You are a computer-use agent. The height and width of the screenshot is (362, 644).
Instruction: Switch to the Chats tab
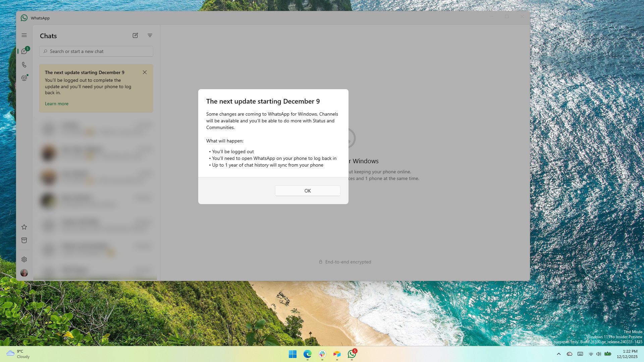[x=24, y=51]
